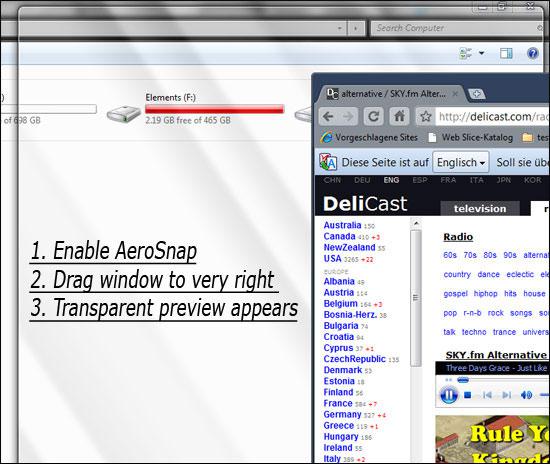
Task: Open Vorgeschlagene Sites bookmark
Action: [369, 137]
